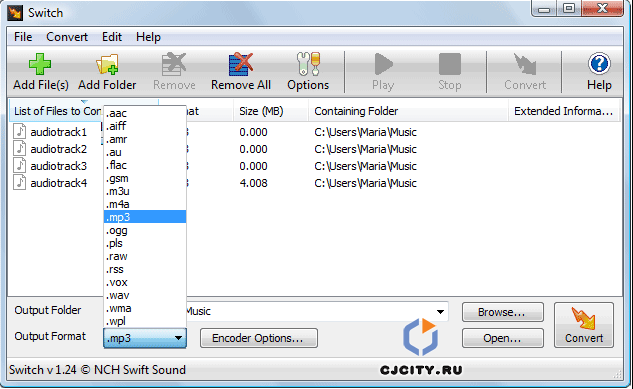Choose .amr from the format list

click(x=145, y=139)
